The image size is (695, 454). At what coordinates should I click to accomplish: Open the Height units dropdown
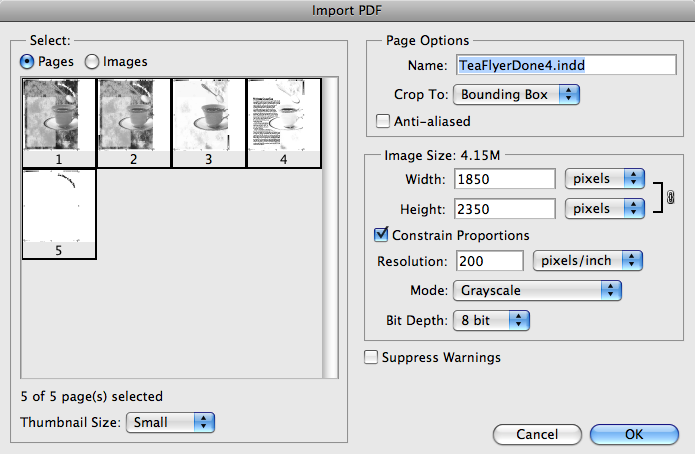pyautogui.click(x=605, y=208)
